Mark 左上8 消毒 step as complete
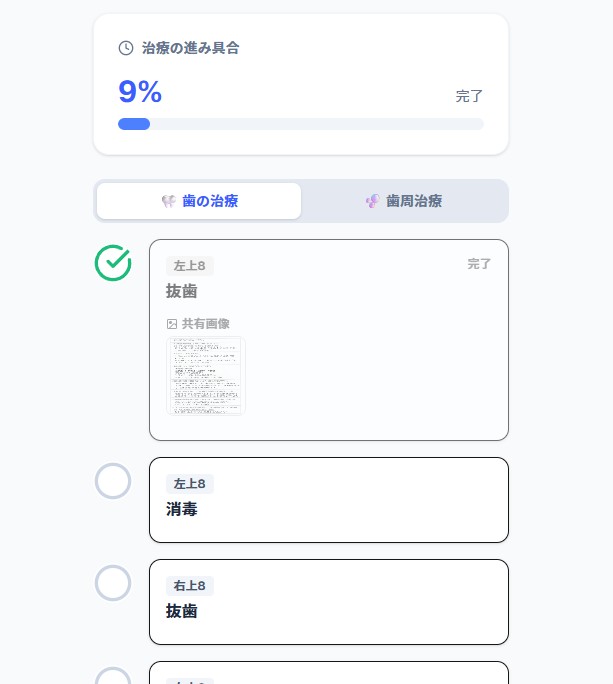 point(113,481)
